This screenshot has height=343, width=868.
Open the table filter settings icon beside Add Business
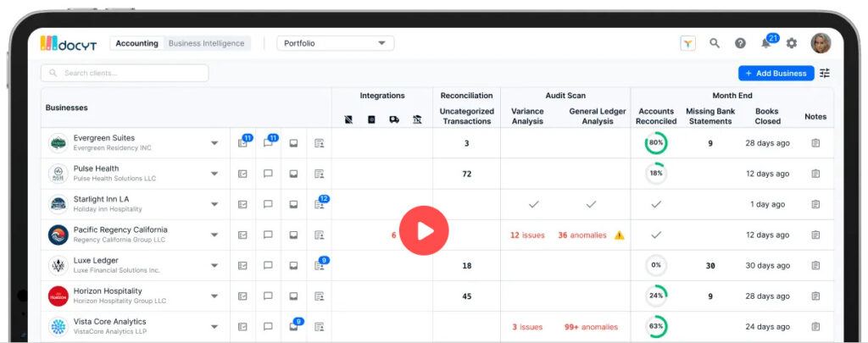(x=825, y=73)
